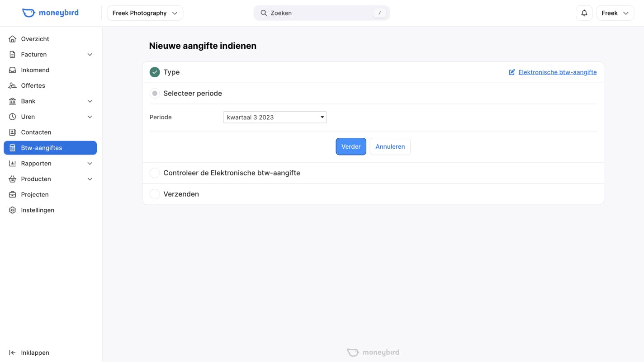The width and height of the screenshot is (644, 362).
Task: Click the Overzicht home icon
Action: 13,39
